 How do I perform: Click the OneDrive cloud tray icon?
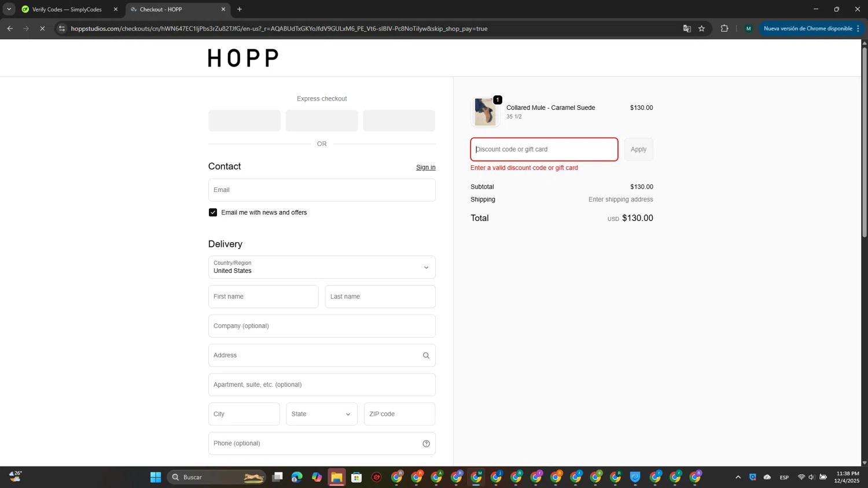[767, 477]
